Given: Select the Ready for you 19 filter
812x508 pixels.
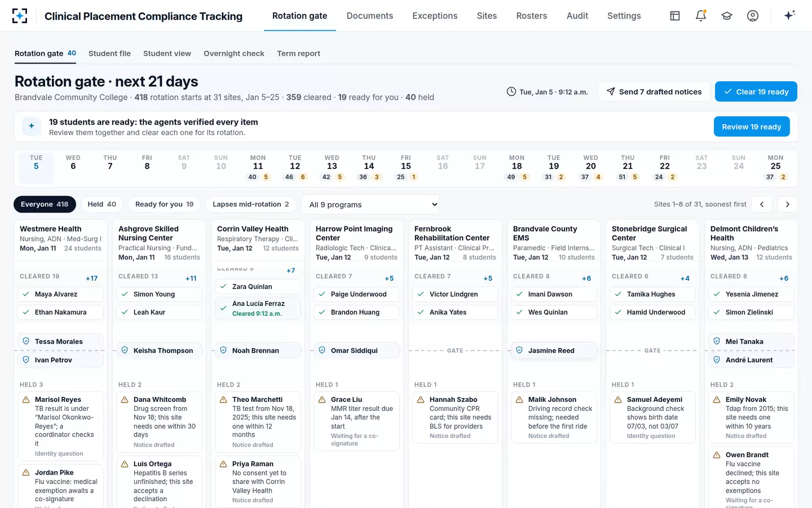Looking at the screenshot, I should tap(164, 204).
